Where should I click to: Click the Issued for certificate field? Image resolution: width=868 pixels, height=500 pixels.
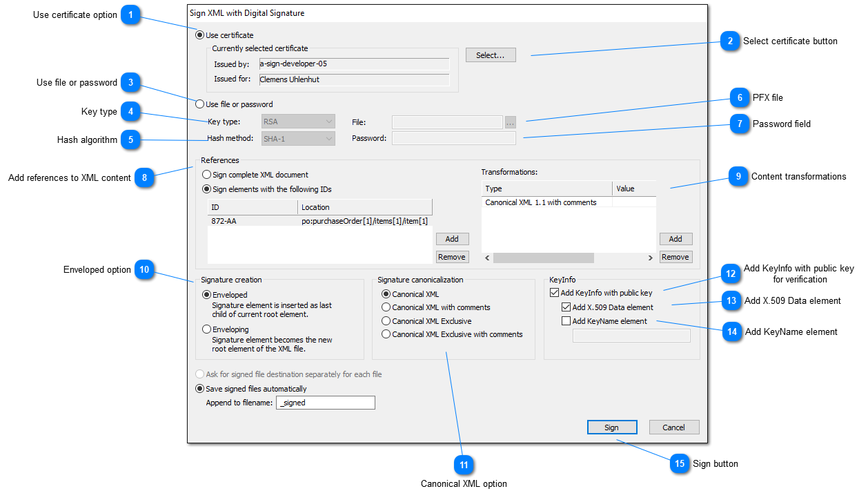[354, 79]
